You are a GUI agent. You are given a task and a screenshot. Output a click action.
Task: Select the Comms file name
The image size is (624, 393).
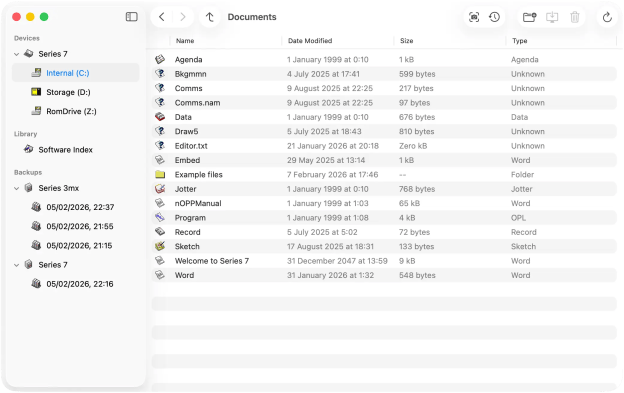tap(189, 88)
